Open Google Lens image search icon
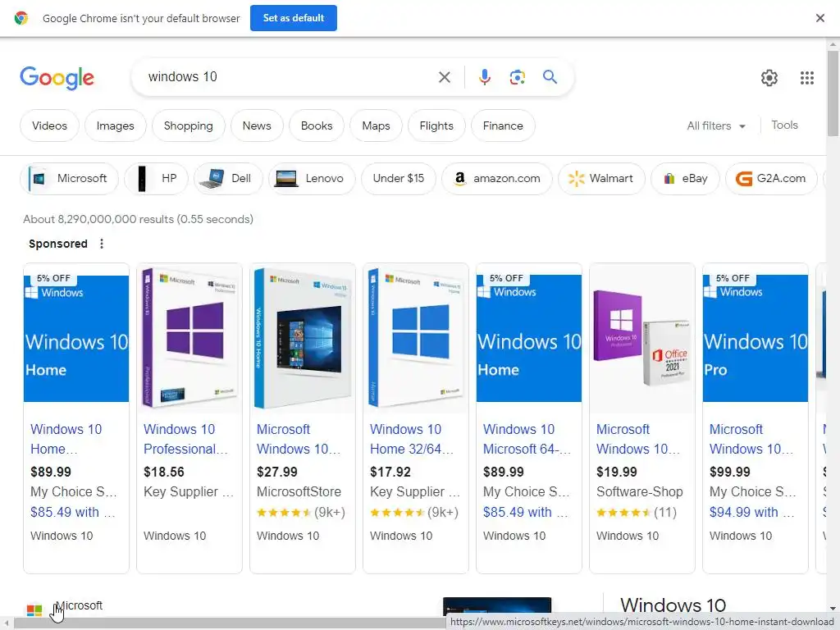This screenshot has width=840, height=630. (517, 77)
